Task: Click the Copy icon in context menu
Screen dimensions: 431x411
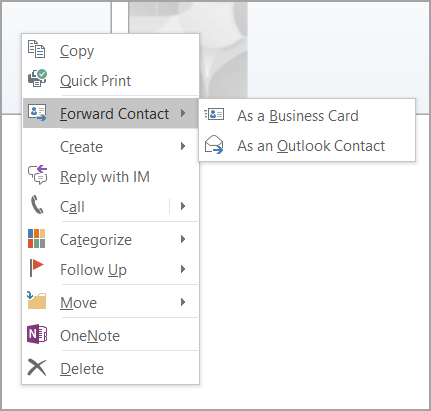Action: (x=36, y=49)
